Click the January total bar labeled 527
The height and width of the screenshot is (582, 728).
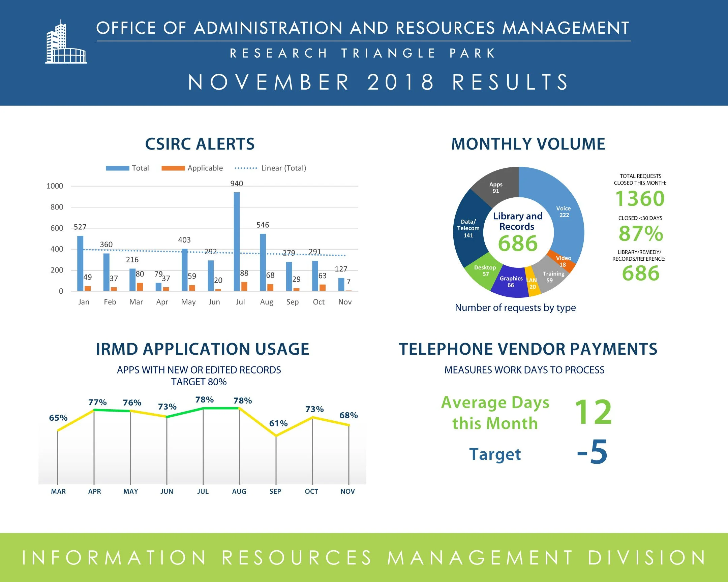point(80,263)
